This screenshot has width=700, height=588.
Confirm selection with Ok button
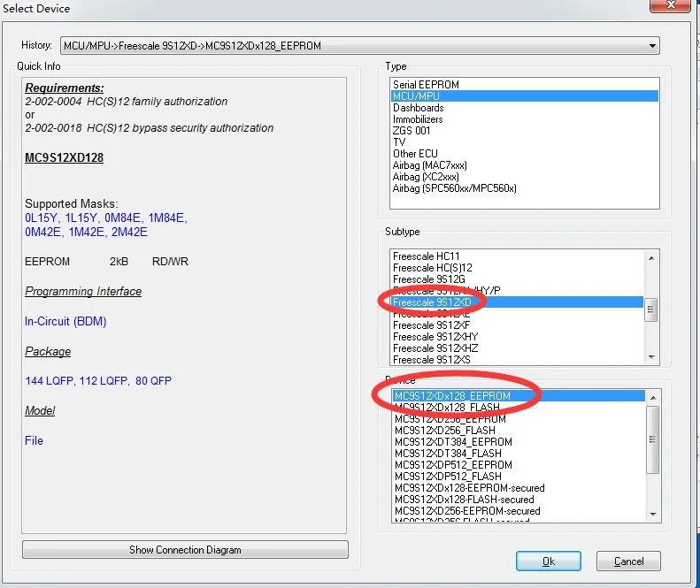click(549, 561)
